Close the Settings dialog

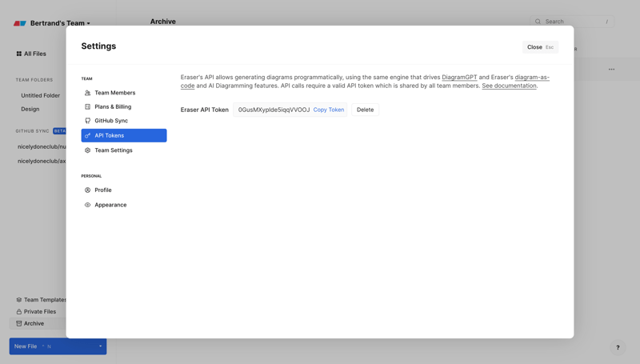coord(540,47)
